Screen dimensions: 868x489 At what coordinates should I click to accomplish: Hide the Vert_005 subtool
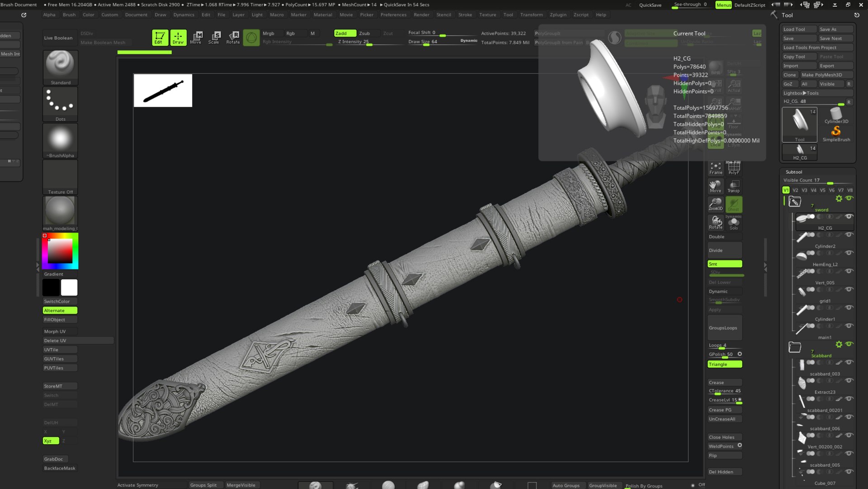[x=849, y=271]
